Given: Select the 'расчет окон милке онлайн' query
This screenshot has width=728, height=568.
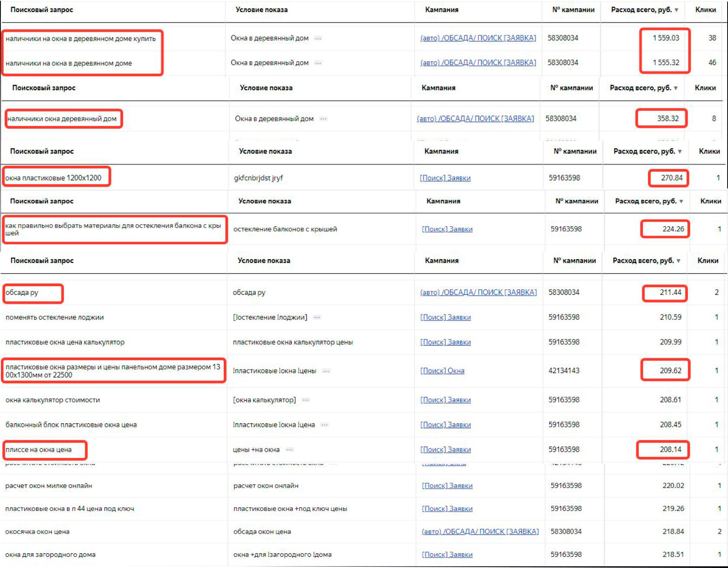Looking at the screenshot, I should [49, 486].
